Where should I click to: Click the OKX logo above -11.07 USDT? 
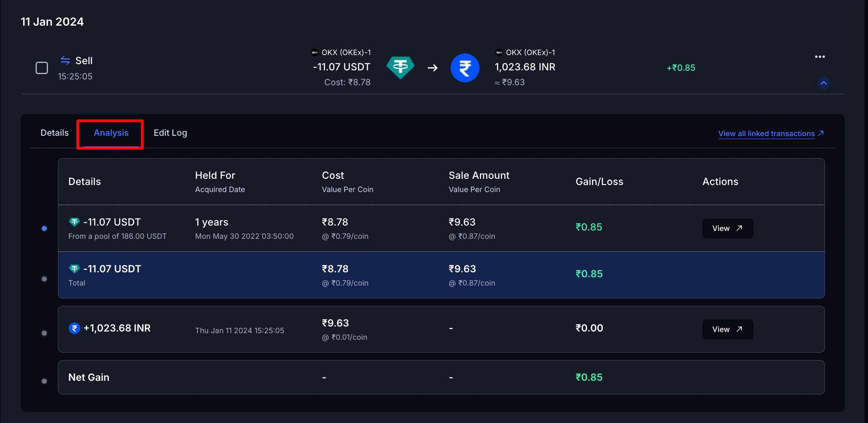pyautogui.click(x=315, y=53)
